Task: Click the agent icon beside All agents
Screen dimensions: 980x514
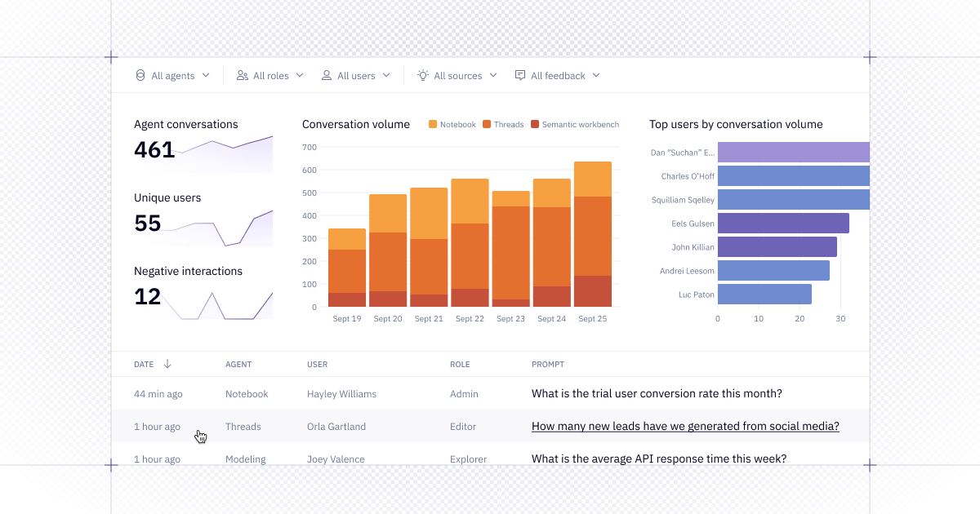Action: (x=140, y=75)
